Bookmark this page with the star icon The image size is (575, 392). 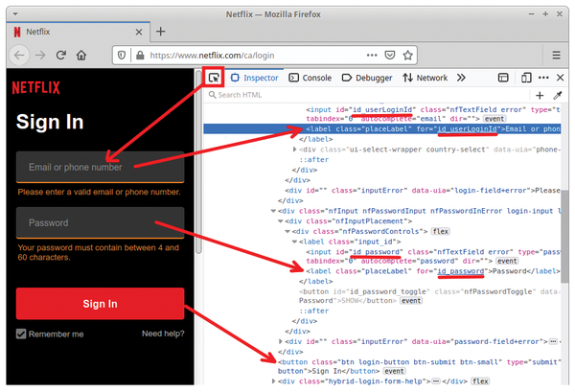point(407,56)
